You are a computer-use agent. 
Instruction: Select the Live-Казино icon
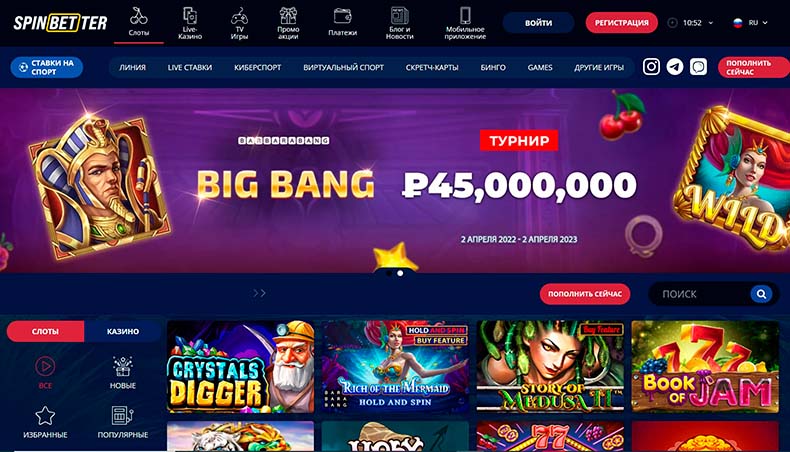pos(190,16)
